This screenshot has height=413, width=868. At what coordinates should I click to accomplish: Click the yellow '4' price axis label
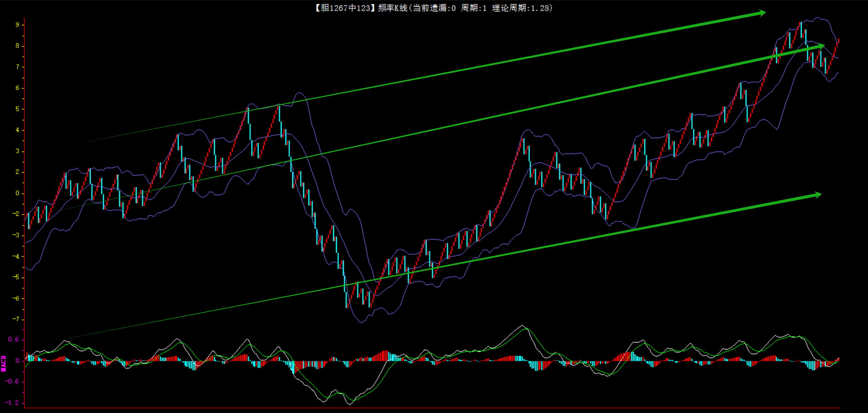pyautogui.click(x=17, y=130)
